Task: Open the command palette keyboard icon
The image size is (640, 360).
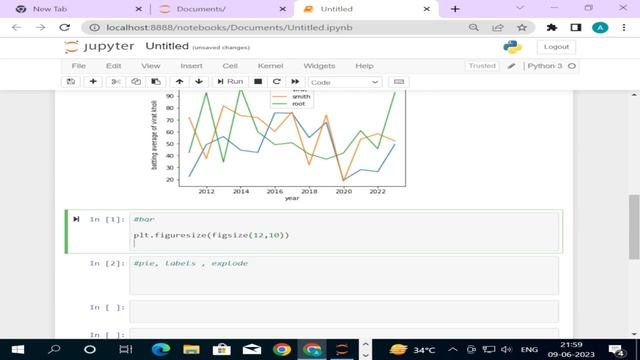Action: tap(399, 82)
